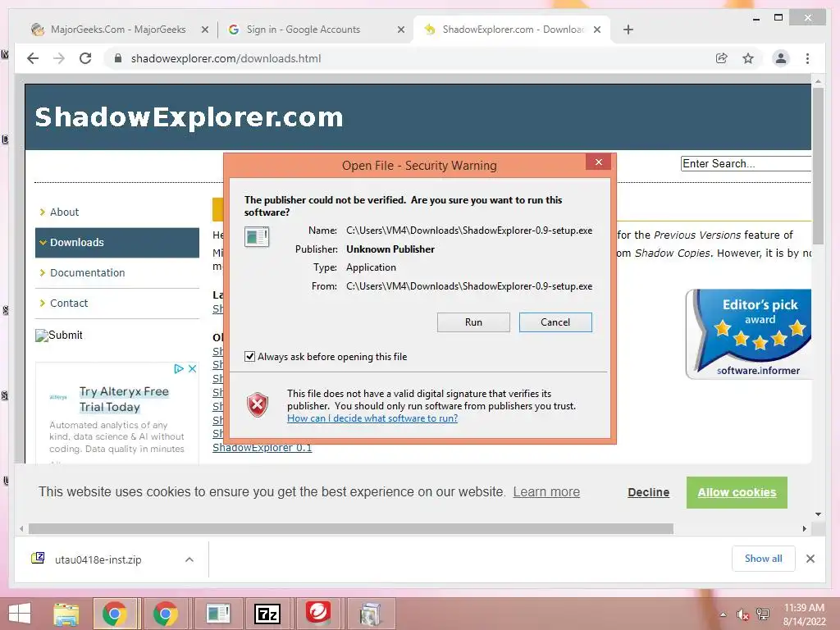840x630 pixels.
Task: Click the address bar URL
Action: 226,58
